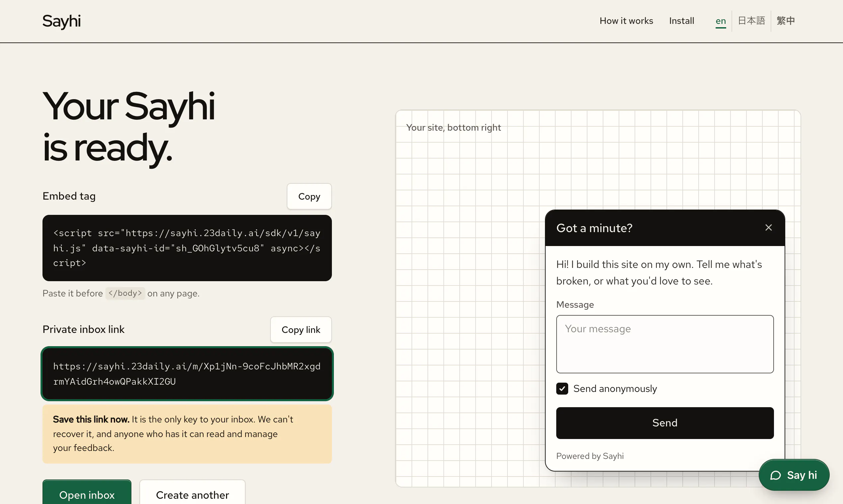Send the feedback message
Image resolution: width=843 pixels, height=504 pixels.
click(x=664, y=423)
